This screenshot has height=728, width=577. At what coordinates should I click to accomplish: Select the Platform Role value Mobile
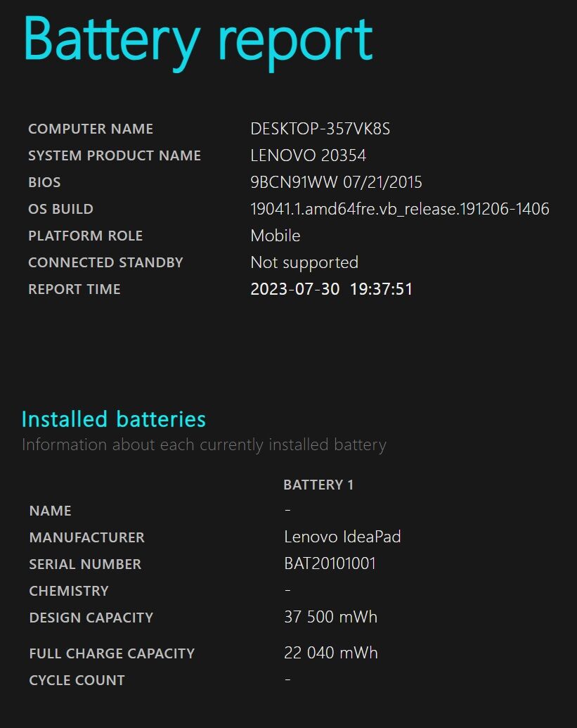[275, 236]
